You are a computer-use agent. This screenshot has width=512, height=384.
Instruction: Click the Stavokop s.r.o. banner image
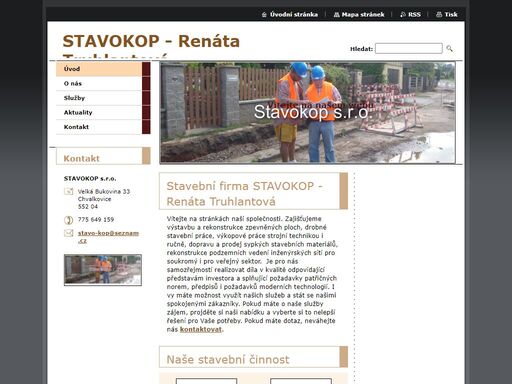(x=307, y=113)
